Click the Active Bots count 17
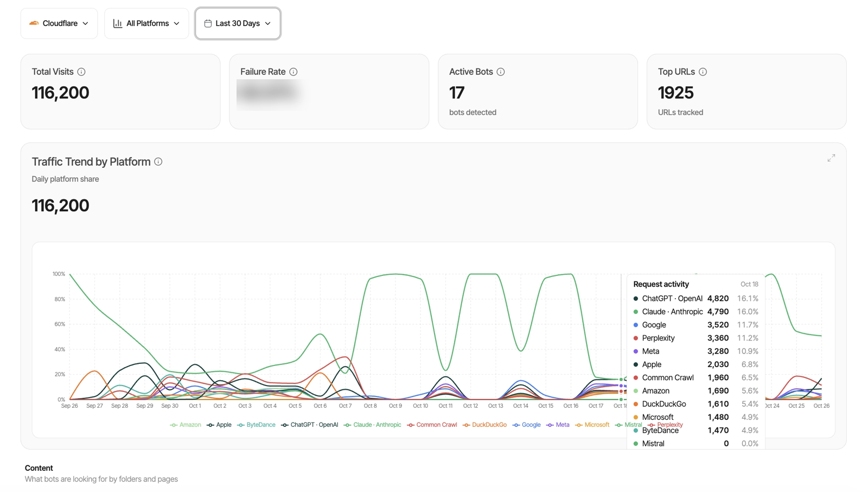 [x=457, y=93]
